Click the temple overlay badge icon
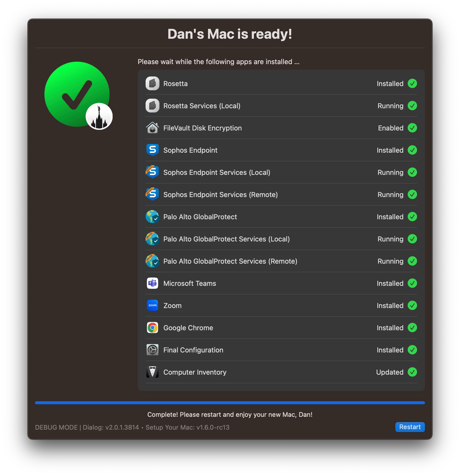Viewport: 460px width, 476px height. coord(99,116)
